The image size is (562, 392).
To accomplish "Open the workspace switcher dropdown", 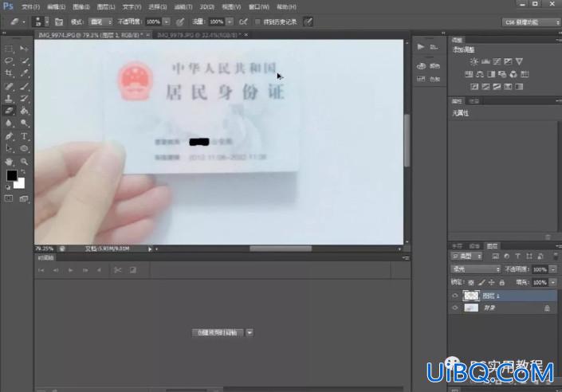I will coord(530,22).
